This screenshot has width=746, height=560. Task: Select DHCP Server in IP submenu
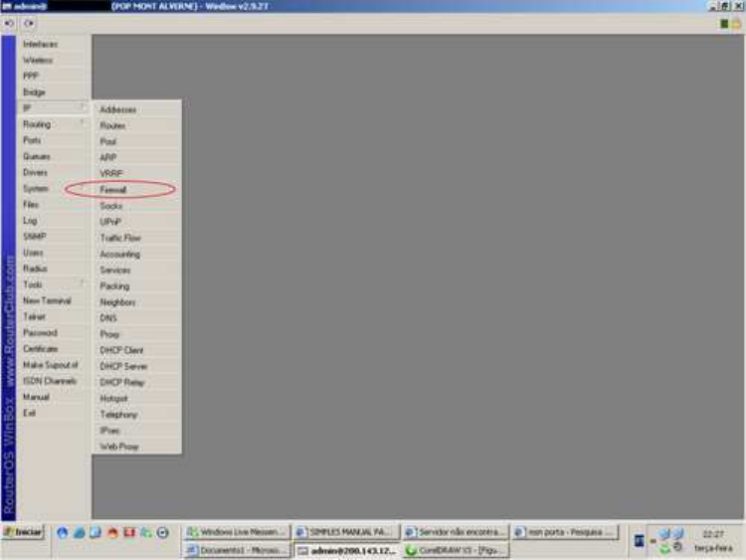coord(123,366)
